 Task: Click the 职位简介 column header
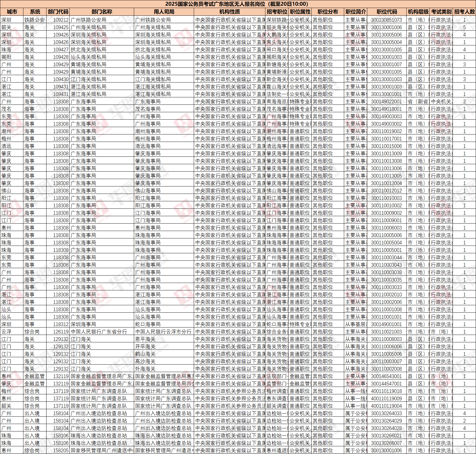click(356, 12)
